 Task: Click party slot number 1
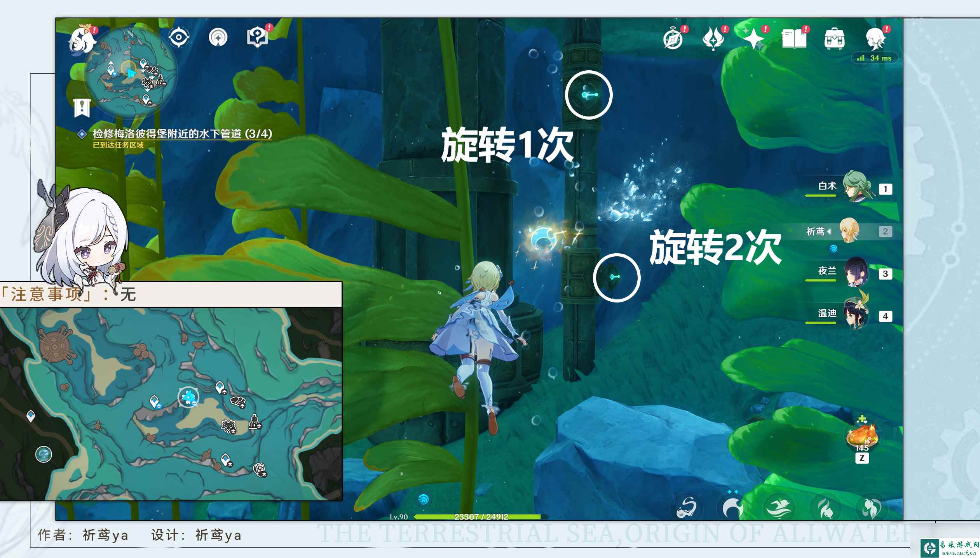[x=885, y=189]
